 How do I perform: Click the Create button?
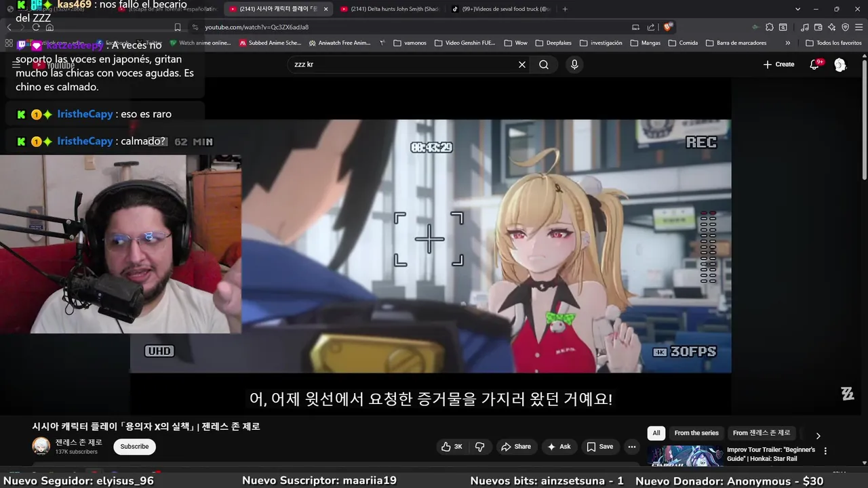pos(778,64)
